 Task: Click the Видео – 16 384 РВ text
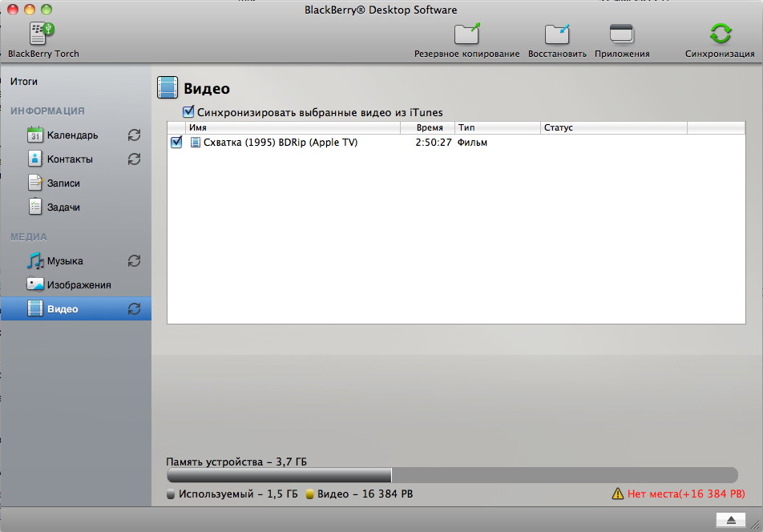[365, 494]
